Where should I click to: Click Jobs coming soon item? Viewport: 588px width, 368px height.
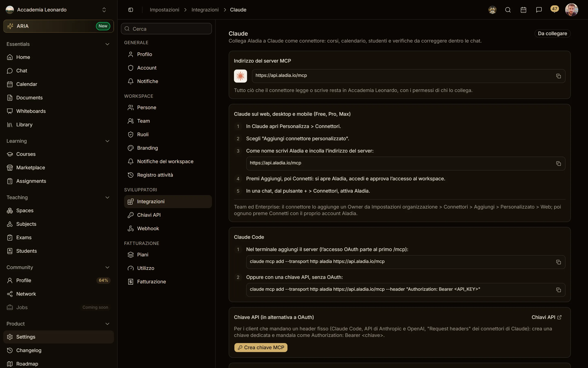click(59, 307)
